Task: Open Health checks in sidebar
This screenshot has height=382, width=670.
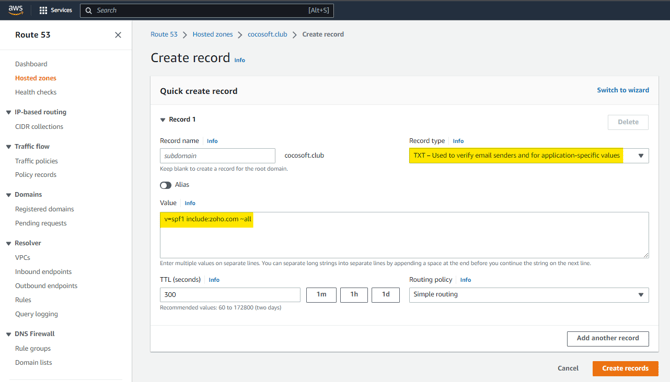Action: 35,92
